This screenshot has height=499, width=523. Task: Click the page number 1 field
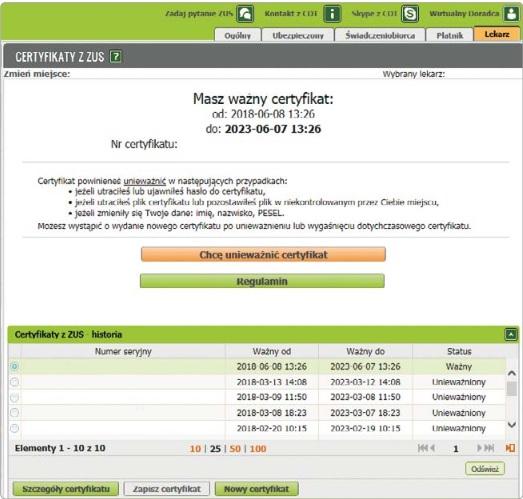click(x=456, y=449)
